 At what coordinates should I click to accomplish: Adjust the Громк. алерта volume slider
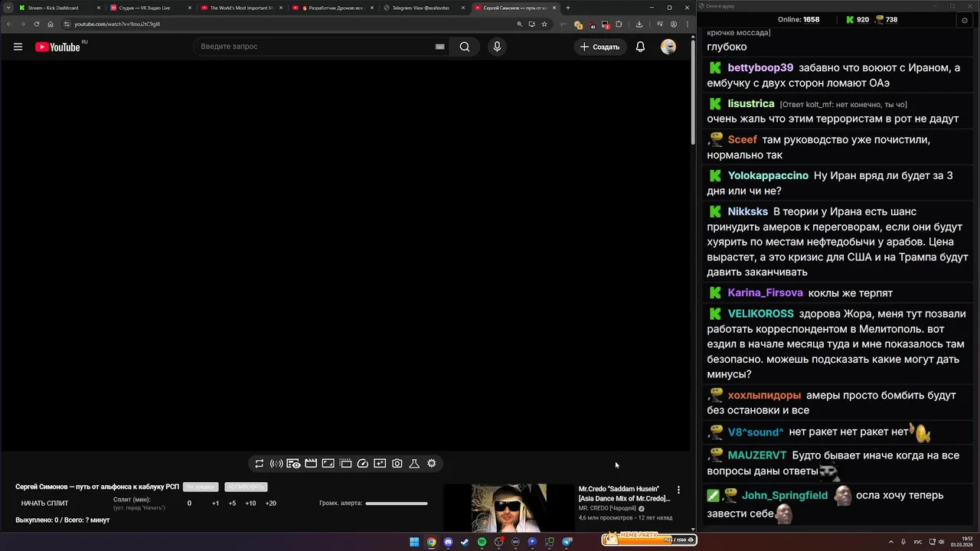(397, 504)
